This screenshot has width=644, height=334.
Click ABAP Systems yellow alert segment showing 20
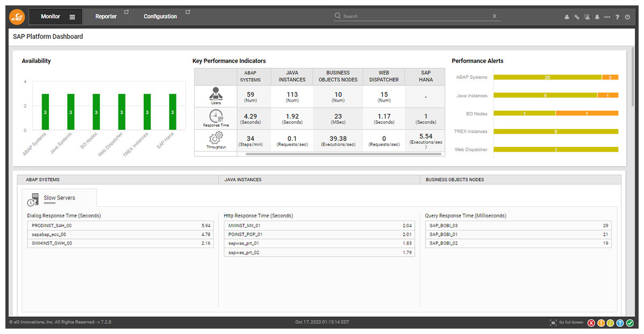tap(547, 77)
